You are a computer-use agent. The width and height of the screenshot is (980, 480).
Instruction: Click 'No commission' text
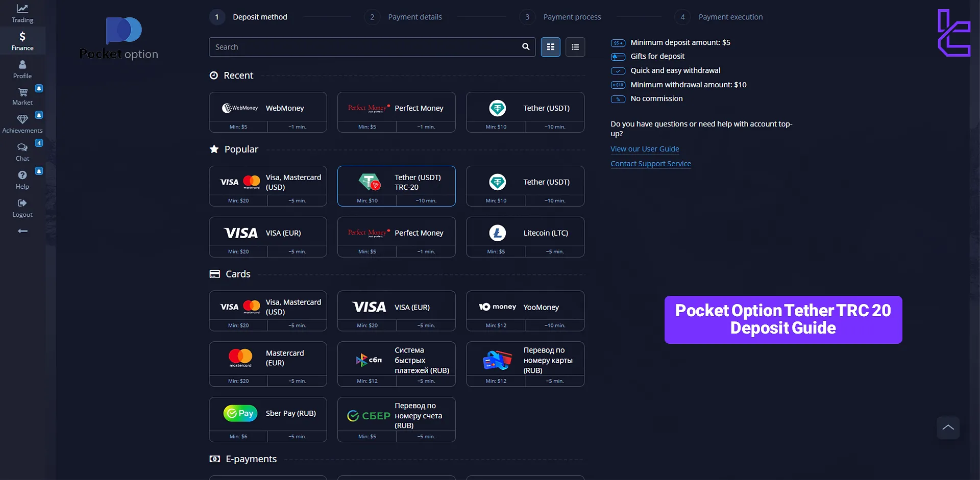656,98
